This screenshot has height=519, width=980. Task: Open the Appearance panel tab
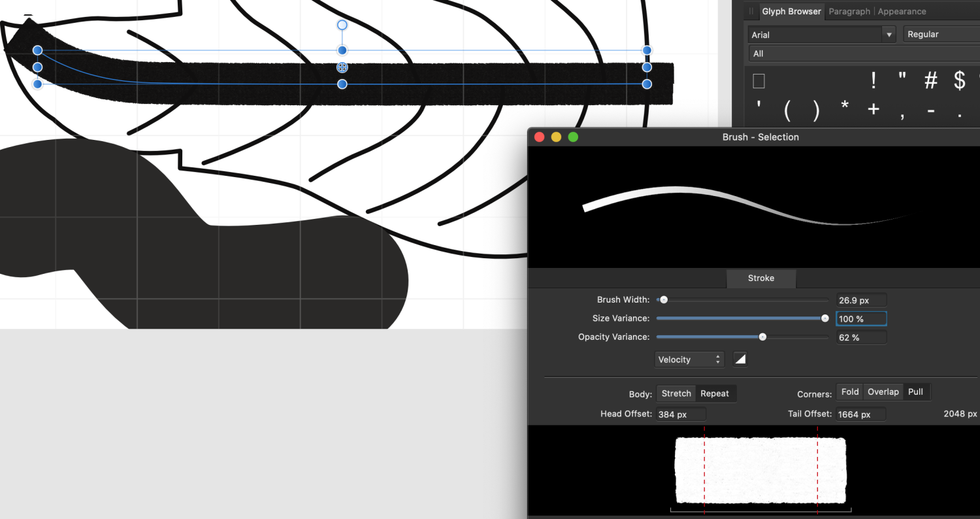click(902, 11)
